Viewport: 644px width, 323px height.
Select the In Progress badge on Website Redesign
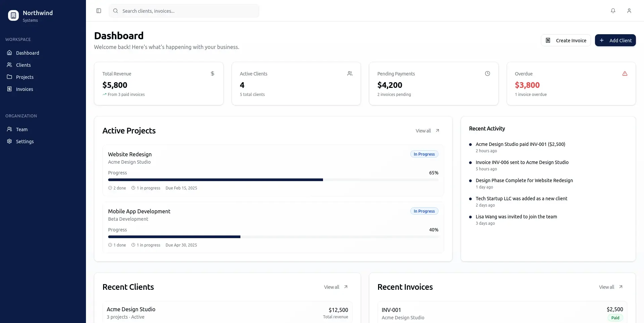click(424, 154)
